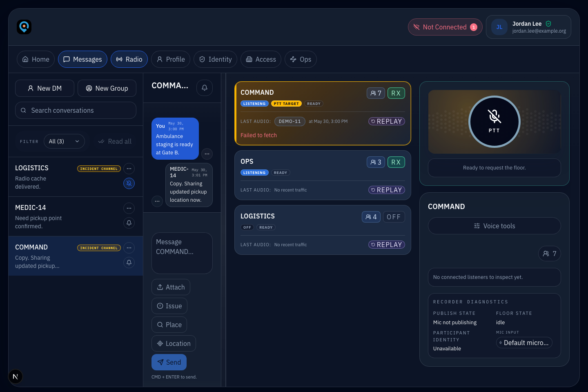Push the PTT microphone button
The width and height of the screenshot is (588, 392).
(494, 122)
